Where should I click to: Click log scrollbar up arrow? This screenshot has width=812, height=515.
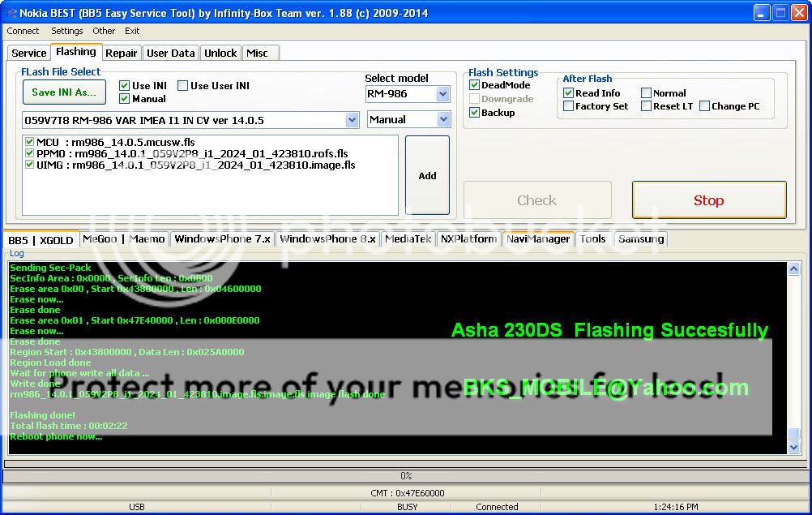[x=793, y=268]
